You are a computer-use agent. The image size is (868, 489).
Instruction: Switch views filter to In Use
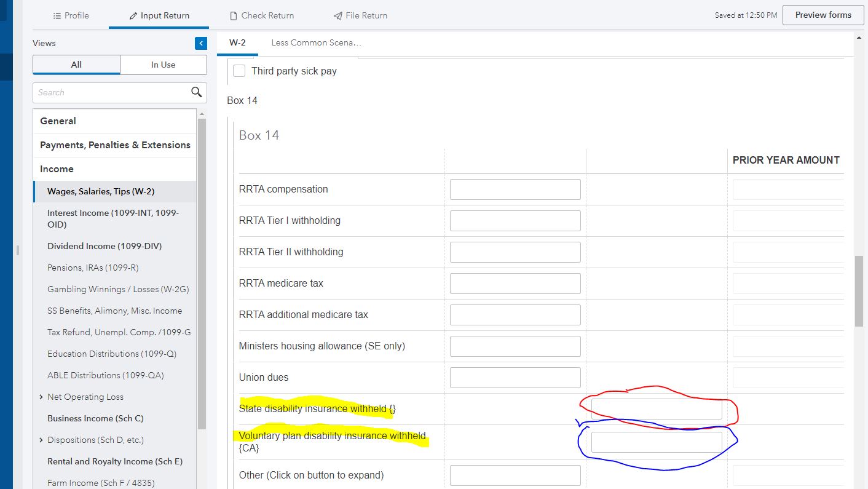point(162,65)
